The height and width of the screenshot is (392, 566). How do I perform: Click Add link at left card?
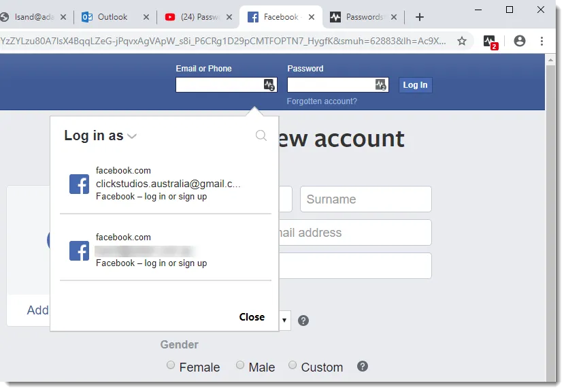[x=37, y=310]
